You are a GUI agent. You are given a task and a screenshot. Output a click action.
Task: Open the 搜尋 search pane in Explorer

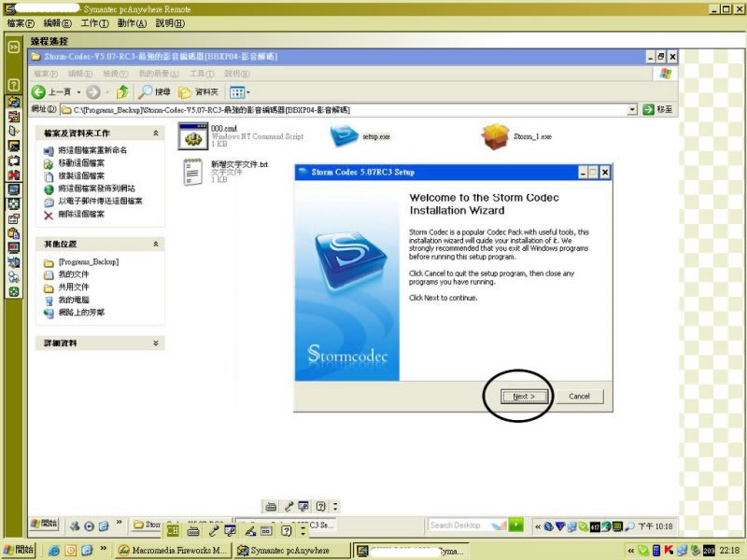click(154, 91)
